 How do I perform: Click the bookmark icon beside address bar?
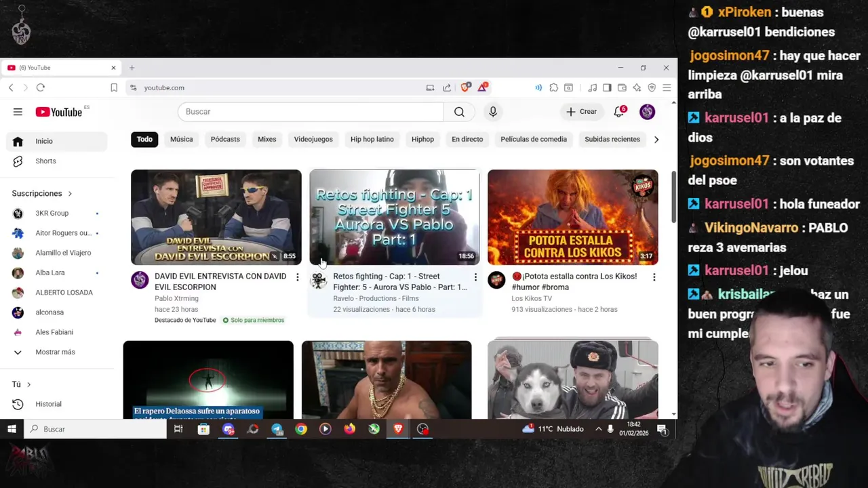tap(114, 87)
